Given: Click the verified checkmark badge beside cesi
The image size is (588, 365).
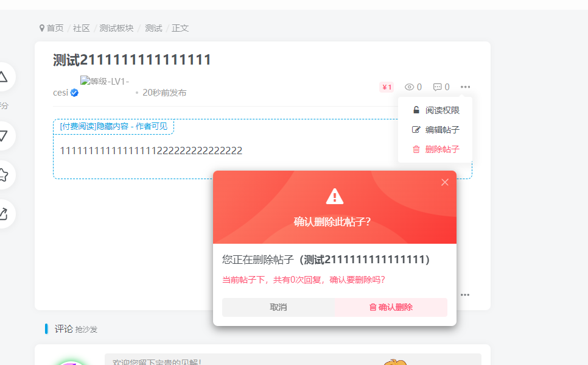Looking at the screenshot, I should (74, 92).
